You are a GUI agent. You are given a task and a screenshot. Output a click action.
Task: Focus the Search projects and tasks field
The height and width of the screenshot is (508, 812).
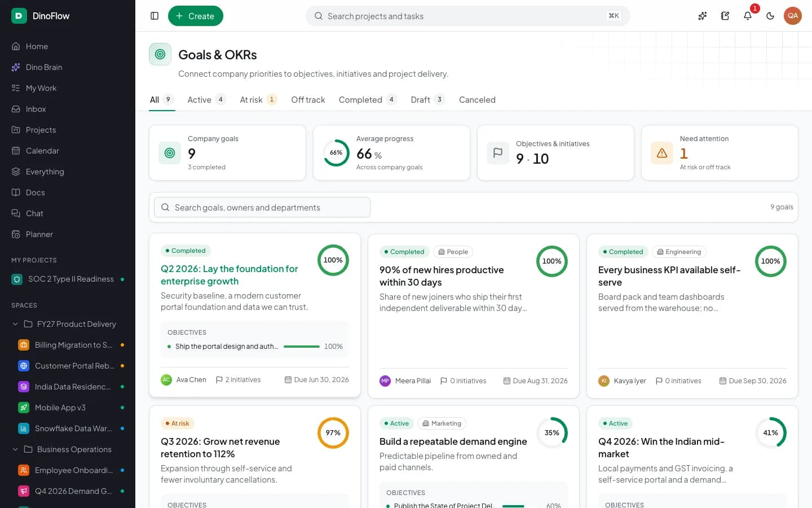pos(468,16)
